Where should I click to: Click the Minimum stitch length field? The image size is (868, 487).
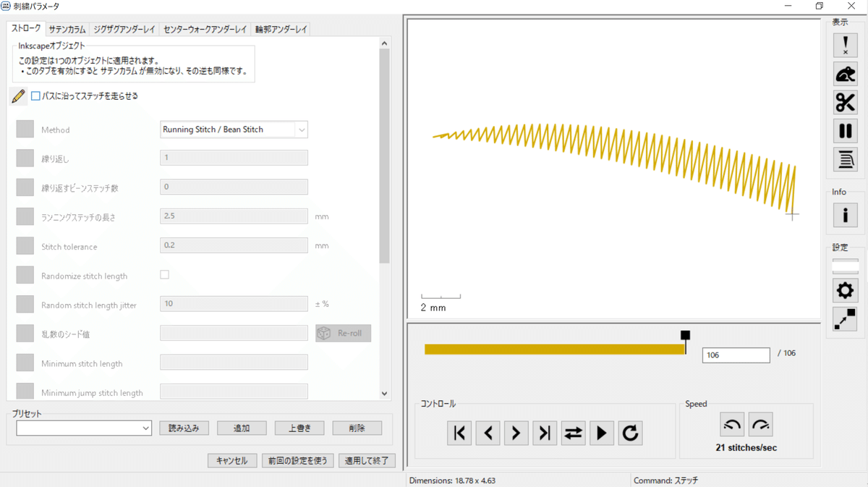[234, 362]
